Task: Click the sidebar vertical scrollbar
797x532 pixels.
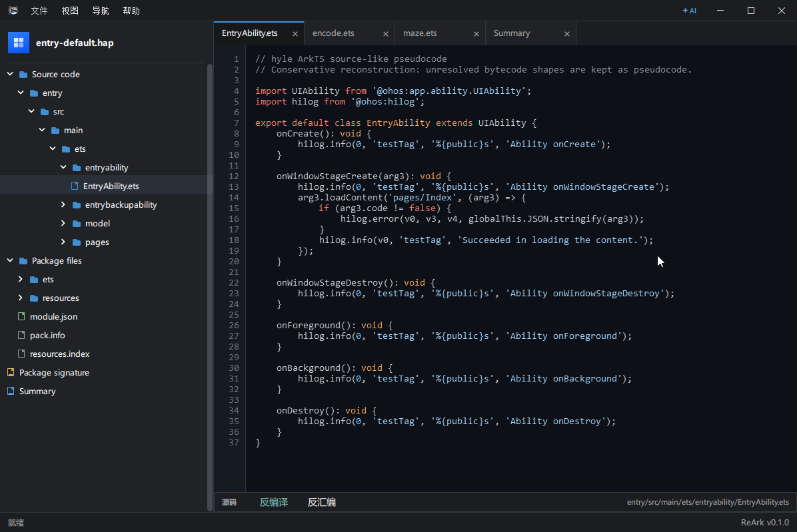Action: tap(209, 288)
